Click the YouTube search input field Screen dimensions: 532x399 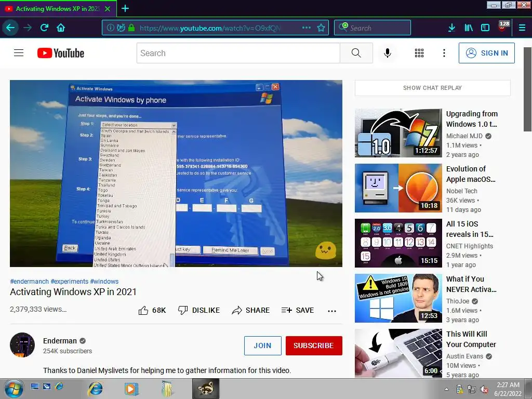point(238,53)
